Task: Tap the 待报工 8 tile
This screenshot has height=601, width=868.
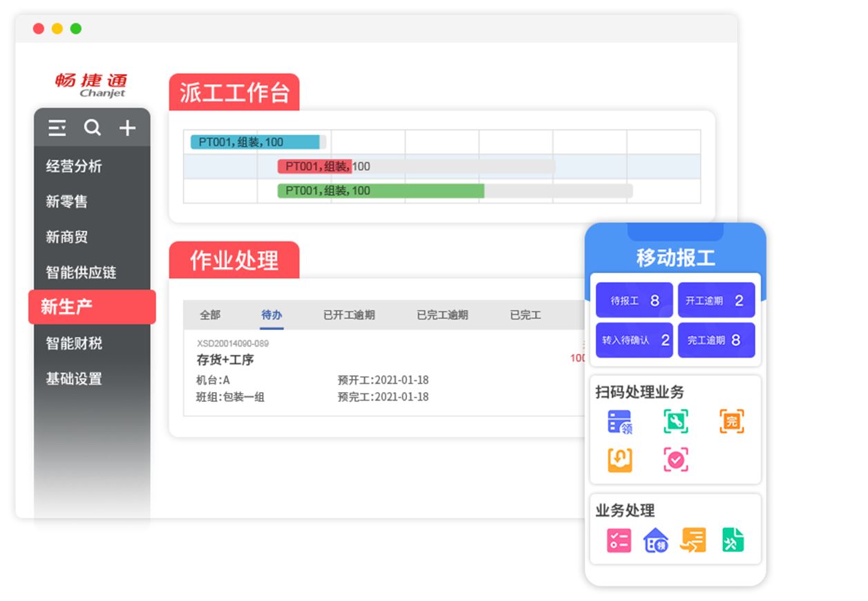Action: point(634,300)
